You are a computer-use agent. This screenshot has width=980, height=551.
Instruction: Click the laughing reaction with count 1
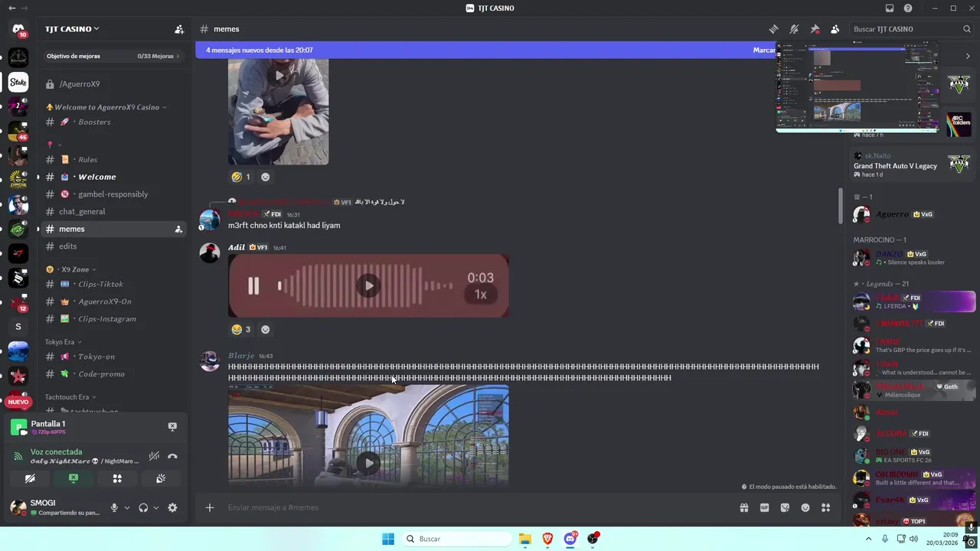point(241,177)
